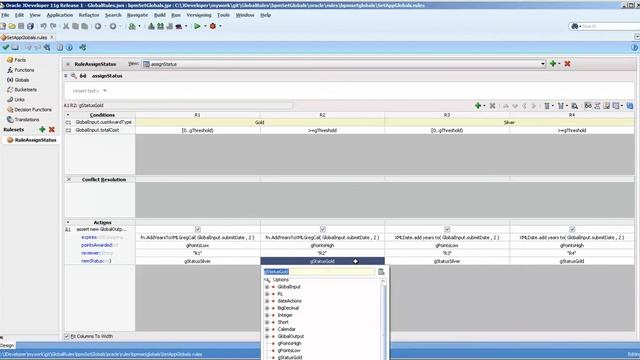Open the Tools menu
The width and height of the screenshot is (640, 360).
click(223, 15)
